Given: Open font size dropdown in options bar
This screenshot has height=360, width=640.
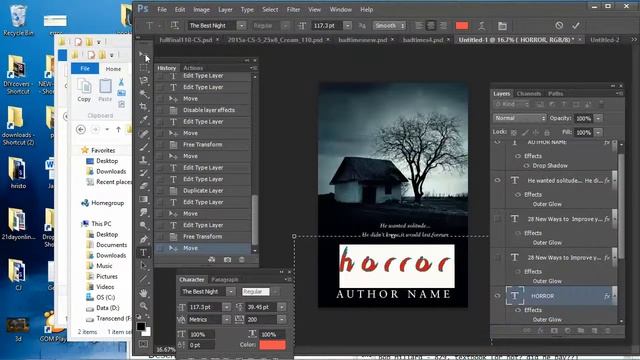Looking at the screenshot, I should point(348,26).
